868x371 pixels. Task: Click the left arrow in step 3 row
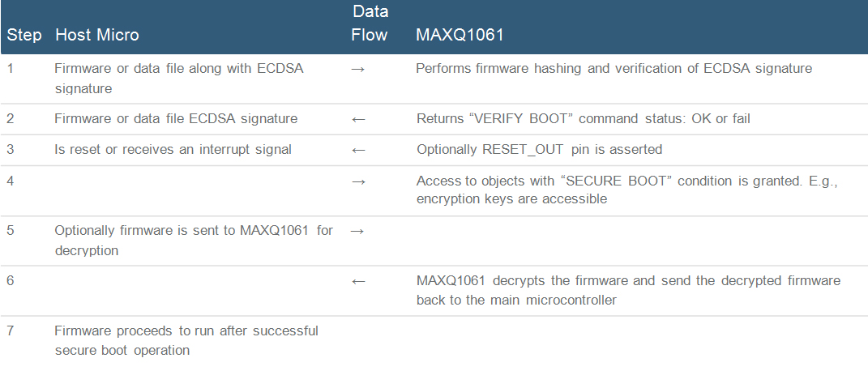click(x=358, y=150)
